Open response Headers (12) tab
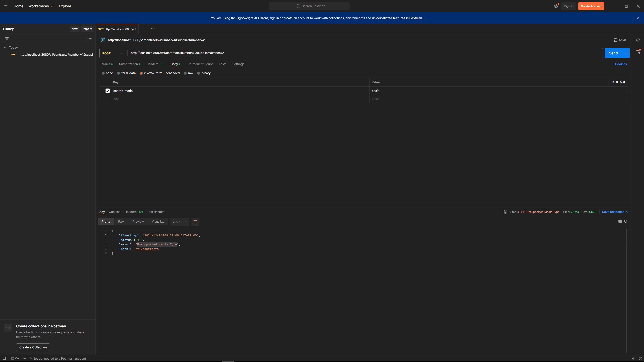This screenshot has height=362, width=644. 133,212
